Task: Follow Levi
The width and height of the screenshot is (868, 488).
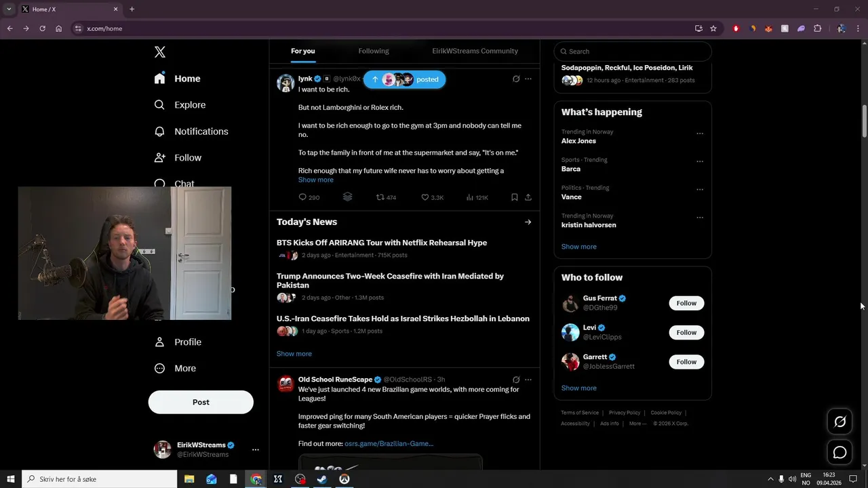Action: (x=686, y=332)
